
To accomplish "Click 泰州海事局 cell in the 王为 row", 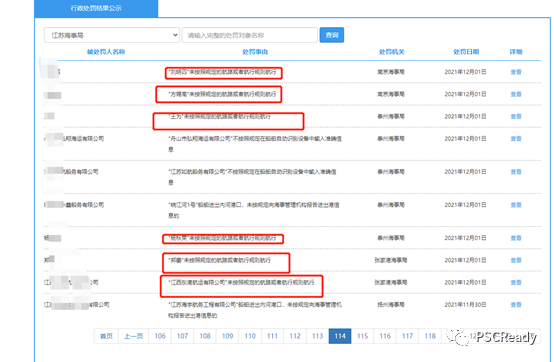I will click(391, 117).
